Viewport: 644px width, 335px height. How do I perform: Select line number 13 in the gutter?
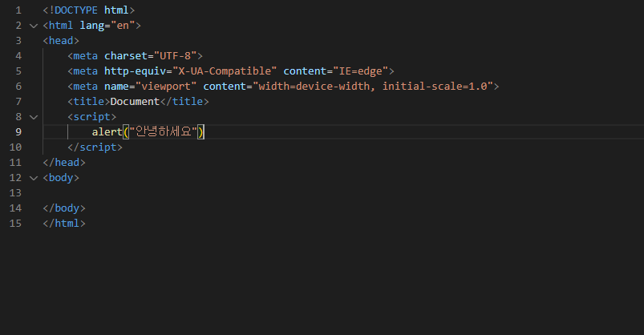15,192
